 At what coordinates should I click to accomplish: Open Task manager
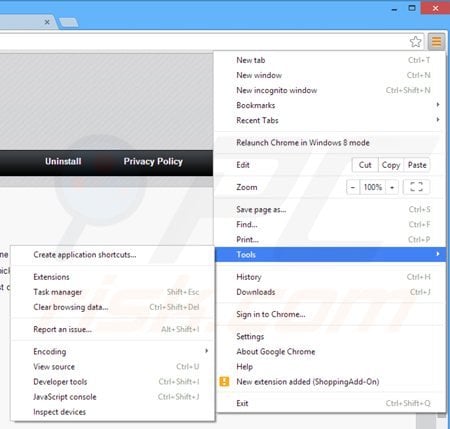[x=113, y=292]
